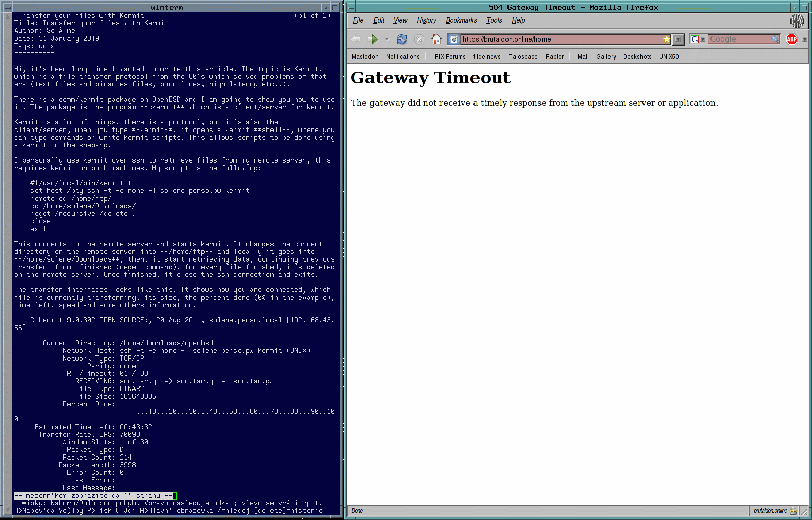Click the brutaldon.online URL address field
This screenshot has height=520, width=812.
click(558, 39)
